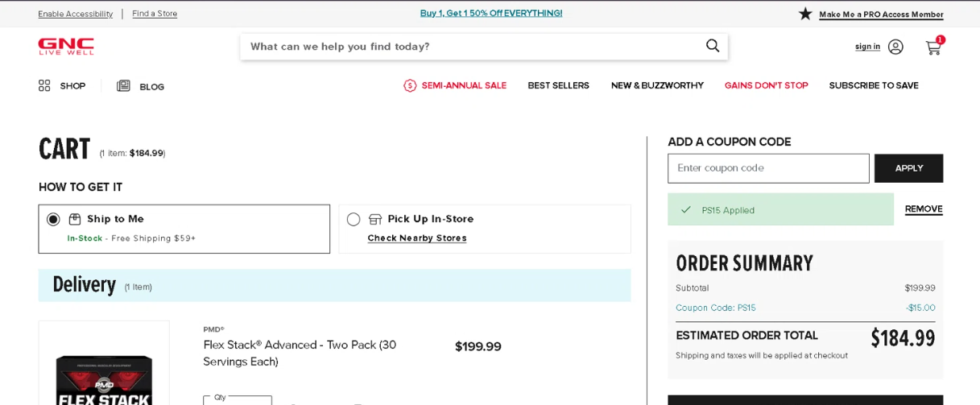The image size is (980, 405).
Task: Click the Blog book icon
Action: [x=123, y=85]
